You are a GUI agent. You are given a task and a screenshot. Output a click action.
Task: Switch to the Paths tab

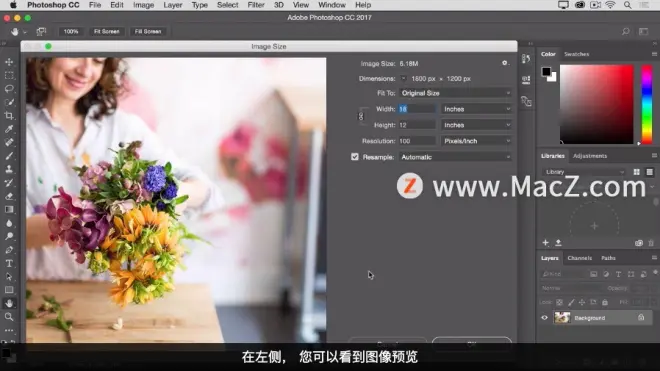click(608, 258)
